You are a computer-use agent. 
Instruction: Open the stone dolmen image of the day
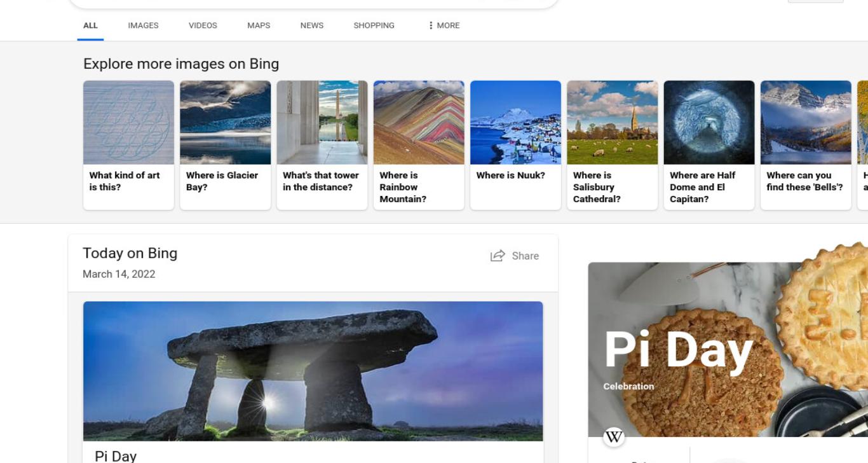pos(313,371)
